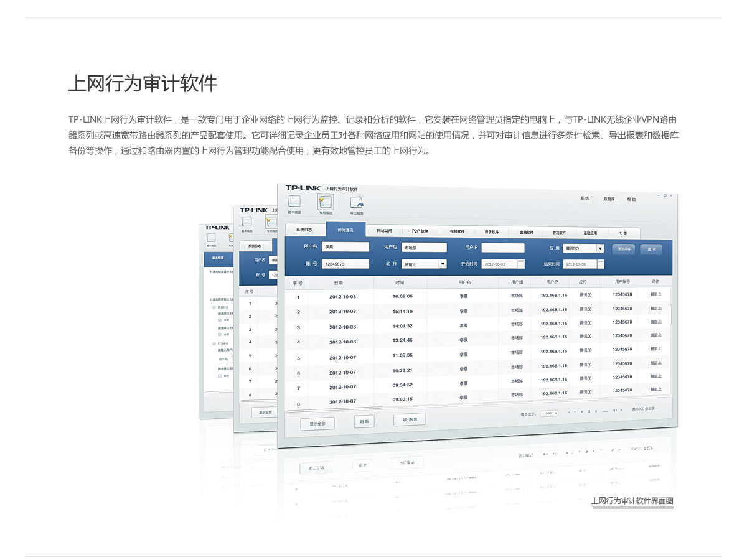Screen dimensions: 747x560
Task: Click the 时间 column header
Action: click(400, 282)
